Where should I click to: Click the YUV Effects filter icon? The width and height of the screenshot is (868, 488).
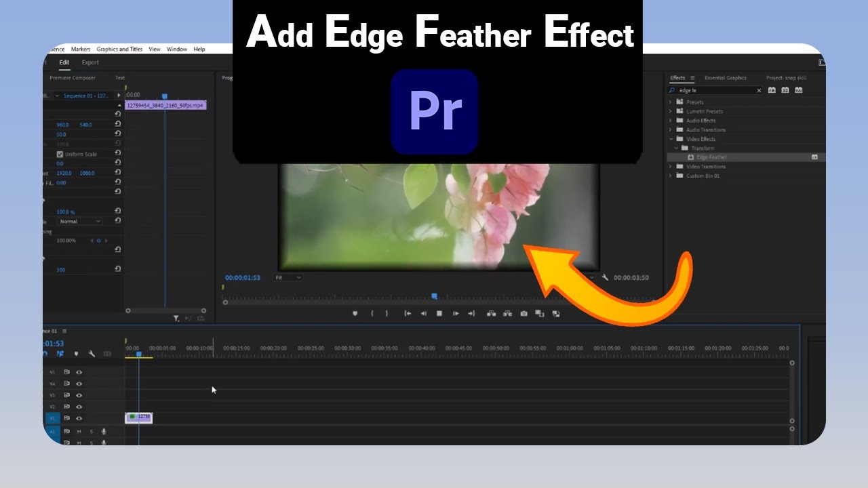coord(799,90)
